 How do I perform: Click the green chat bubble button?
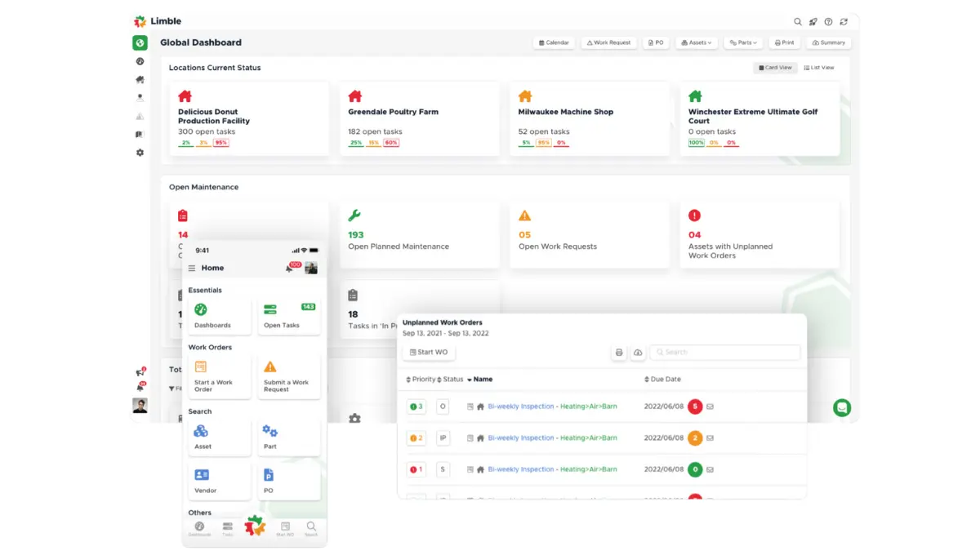pyautogui.click(x=842, y=407)
